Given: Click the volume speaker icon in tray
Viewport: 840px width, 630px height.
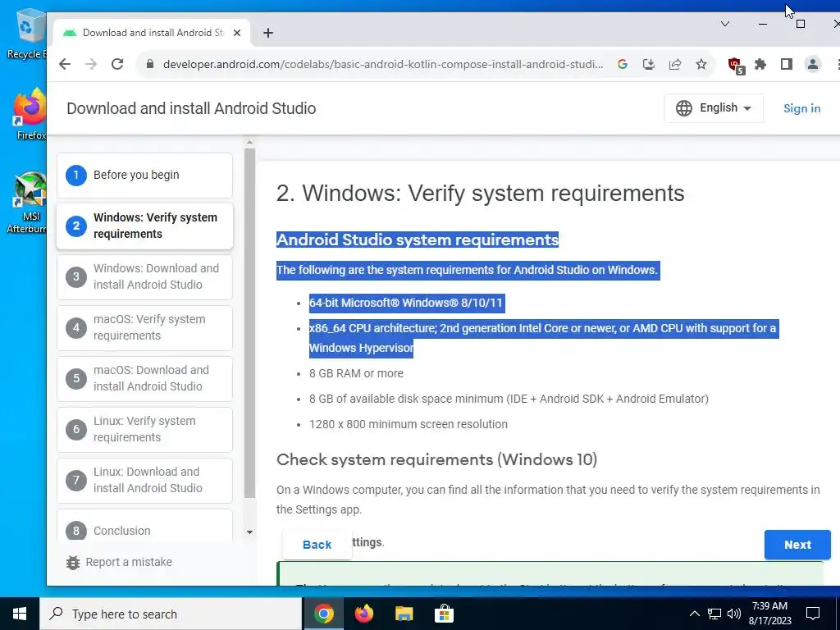Looking at the screenshot, I should pos(734,614).
